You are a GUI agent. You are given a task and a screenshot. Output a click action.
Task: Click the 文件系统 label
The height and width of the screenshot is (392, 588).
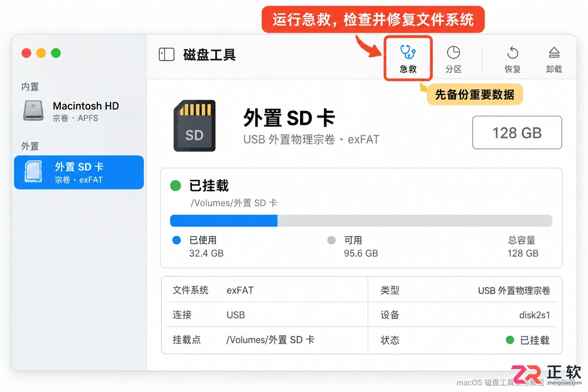190,290
